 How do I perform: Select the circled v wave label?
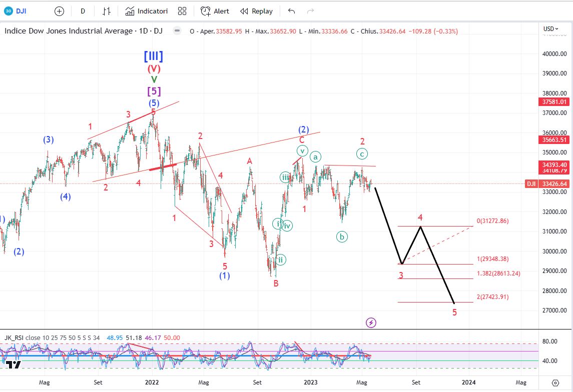click(302, 150)
